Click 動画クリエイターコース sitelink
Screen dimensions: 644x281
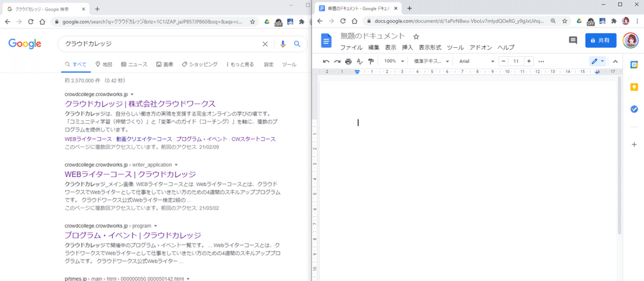(144, 139)
